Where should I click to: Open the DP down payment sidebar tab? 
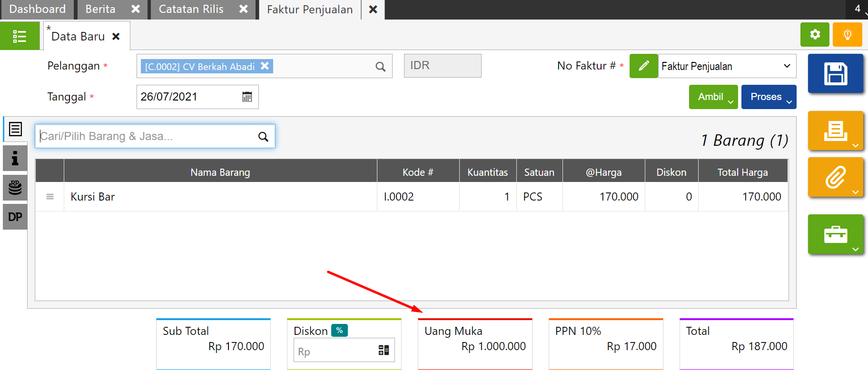click(x=15, y=217)
